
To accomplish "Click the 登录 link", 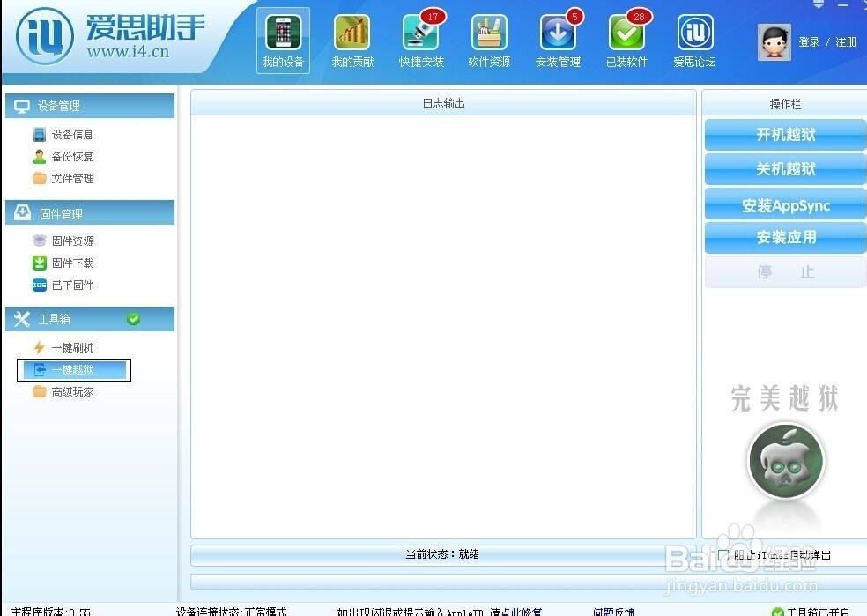I will point(809,42).
